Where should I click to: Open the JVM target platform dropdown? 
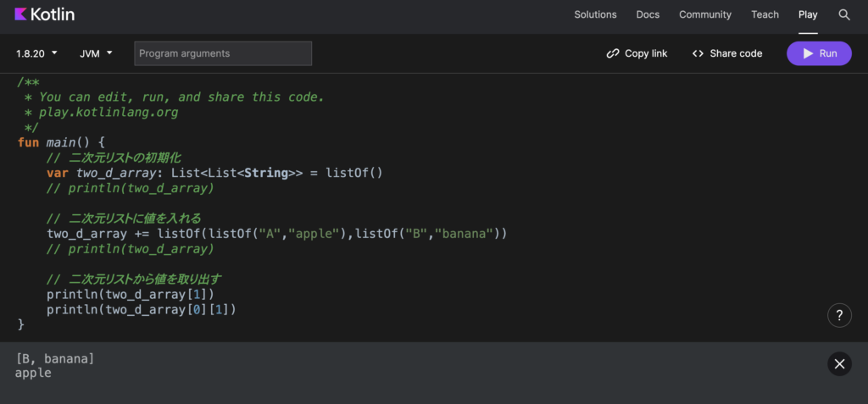(x=97, y=53)
